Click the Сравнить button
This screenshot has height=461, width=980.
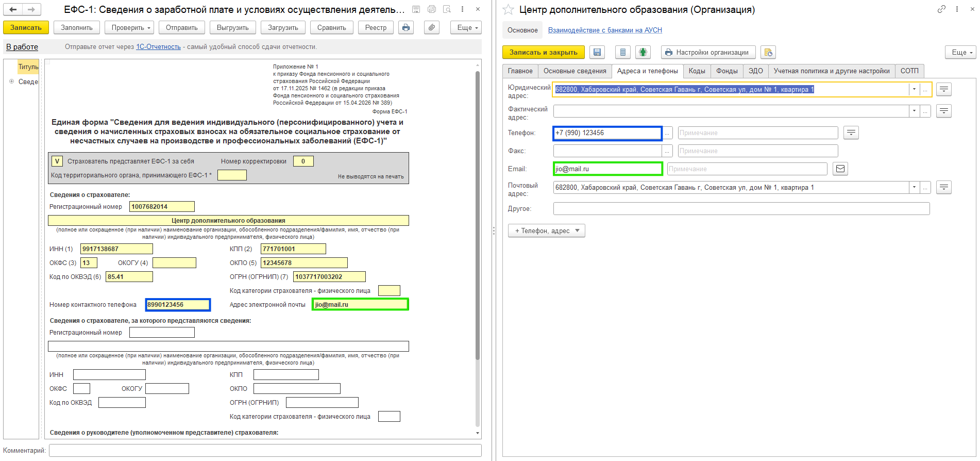point(332,28)
